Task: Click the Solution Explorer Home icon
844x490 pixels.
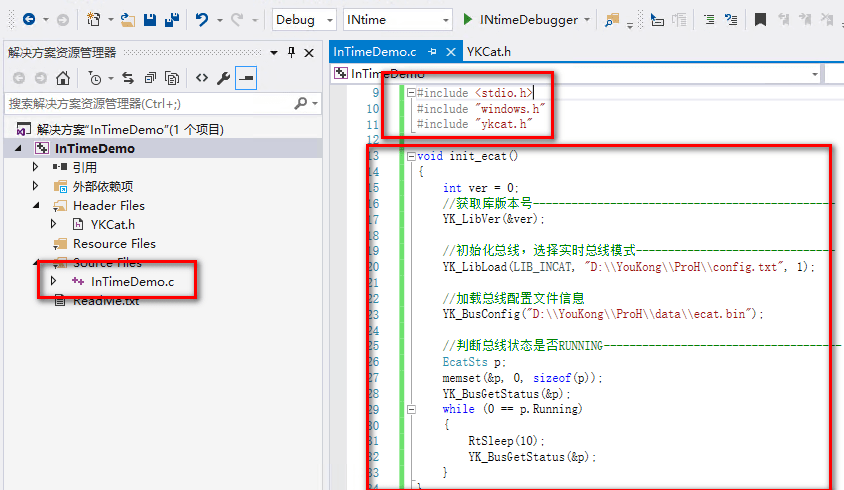Action: click(63, 78)
